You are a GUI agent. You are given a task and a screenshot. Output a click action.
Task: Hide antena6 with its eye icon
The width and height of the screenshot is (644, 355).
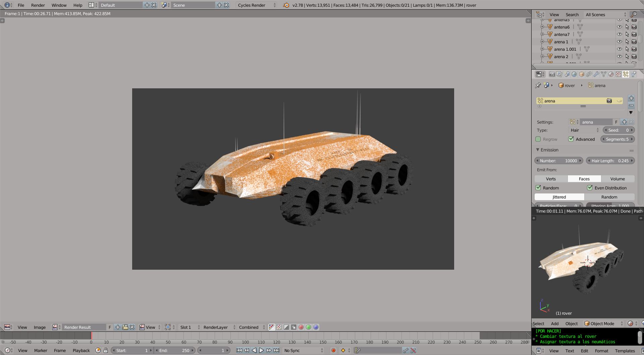[620, 27]
